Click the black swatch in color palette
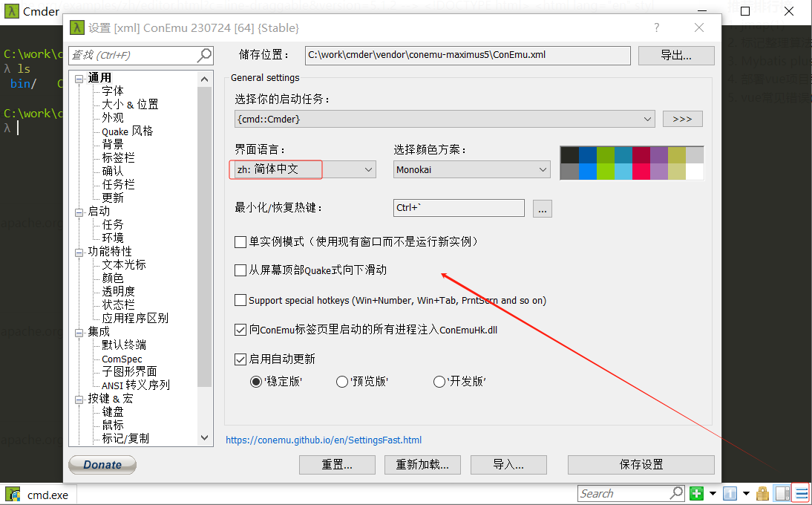Image resolution: width=812 pixels, height=505 pixels. [x=569, y=155]
